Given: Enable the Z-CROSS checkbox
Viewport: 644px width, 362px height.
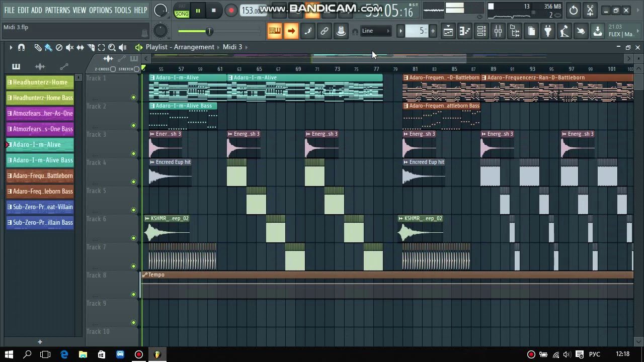Looking at the screenshot, I should pos(113,69).
